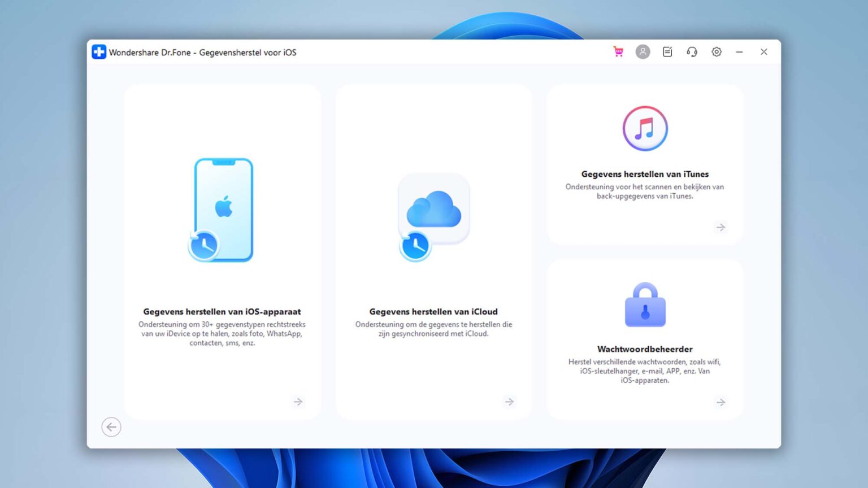Open Wachtwoordbeheerder option title
This screenshot has width=868, height=488.
pos(645,349)
